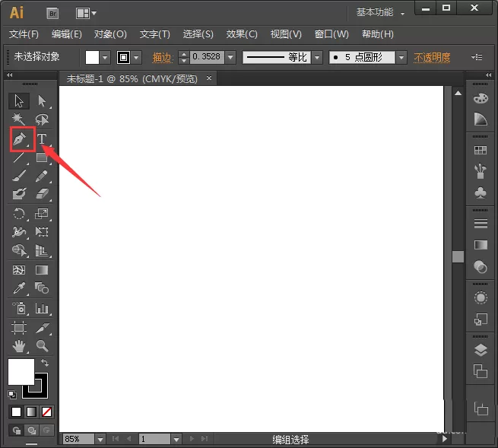This screenshot has height=448, width=498.
Task: Select the Blob Brush tool
Action: tap(19, 193)
